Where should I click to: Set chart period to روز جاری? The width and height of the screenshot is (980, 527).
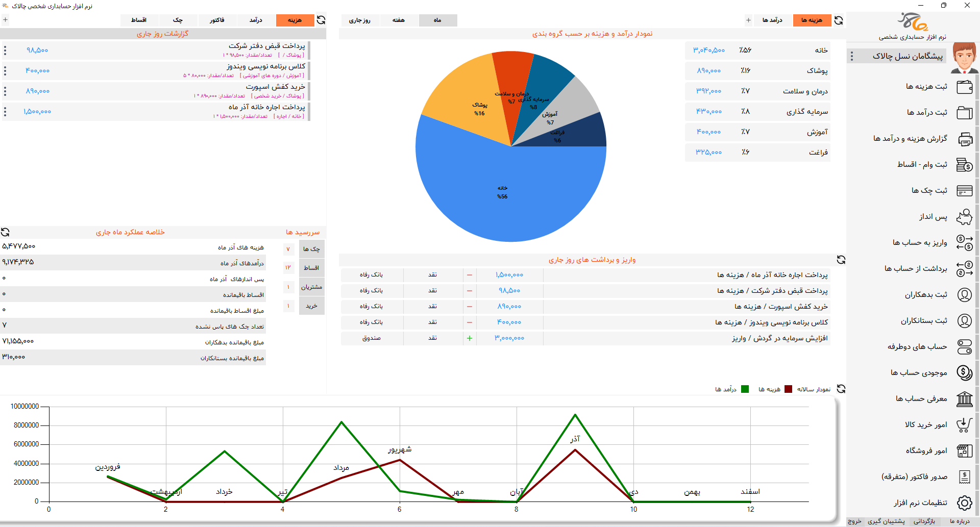(x=359, y=20)
